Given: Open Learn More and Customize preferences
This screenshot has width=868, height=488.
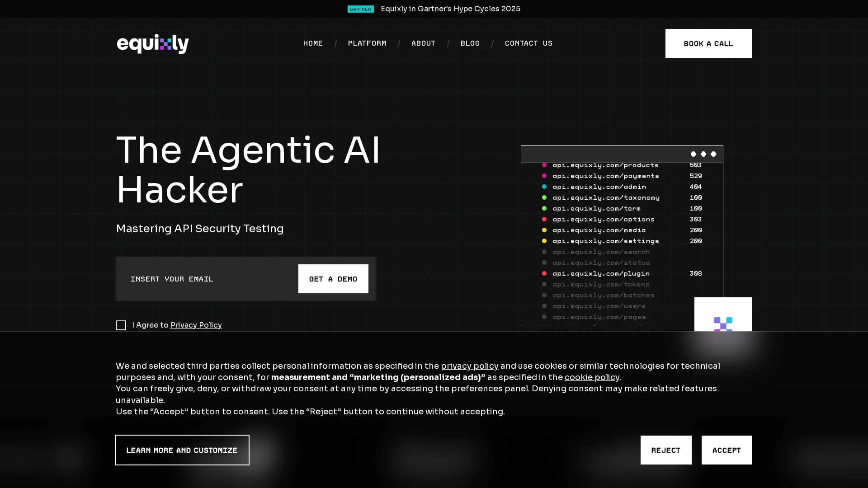Looking at the screenshot, I should [x=182, y=450].
